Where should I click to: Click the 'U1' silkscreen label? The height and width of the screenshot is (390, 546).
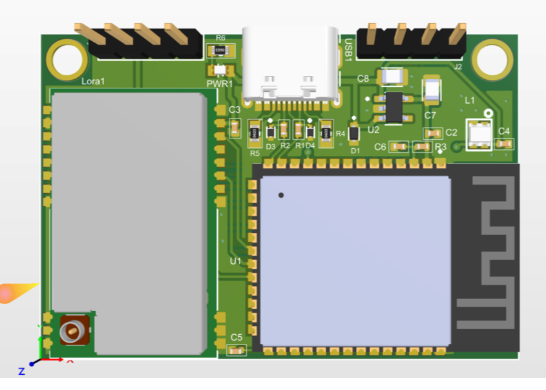click(x=235, y=261)
